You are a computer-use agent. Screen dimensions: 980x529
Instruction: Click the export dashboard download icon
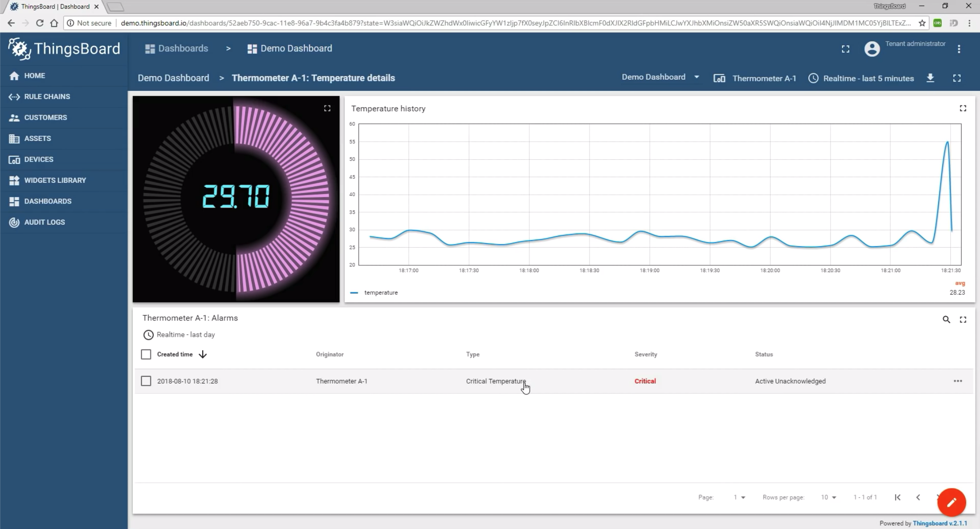click(930, 78)
